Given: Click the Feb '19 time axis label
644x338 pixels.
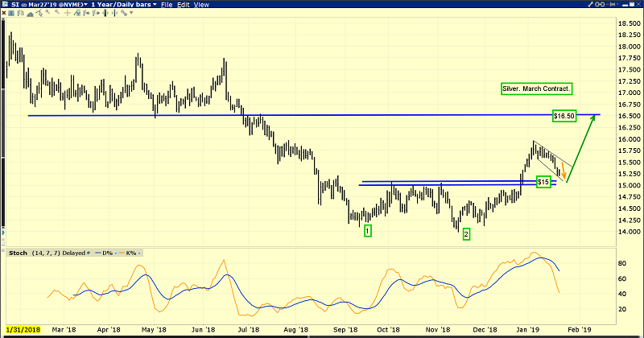Looking at the screenshot, I should click(579, 330).
